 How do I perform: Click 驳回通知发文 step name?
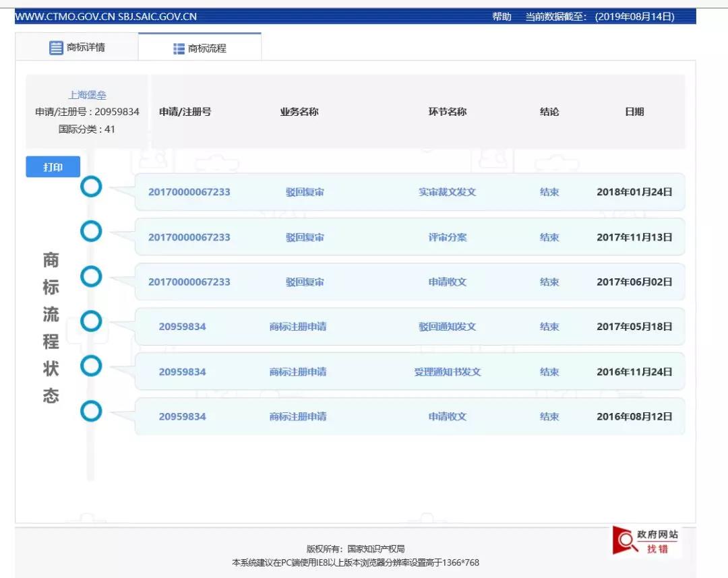[447, 327]
